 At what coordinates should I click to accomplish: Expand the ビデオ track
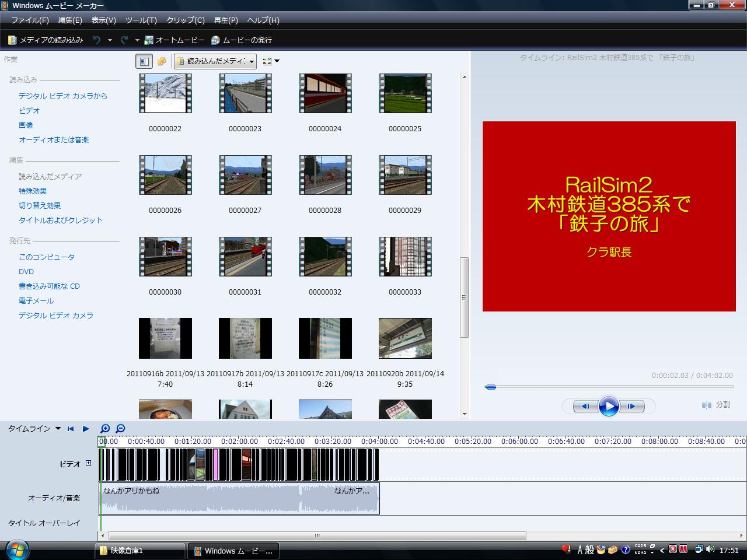pyautogui.click(x=88, y=463)
